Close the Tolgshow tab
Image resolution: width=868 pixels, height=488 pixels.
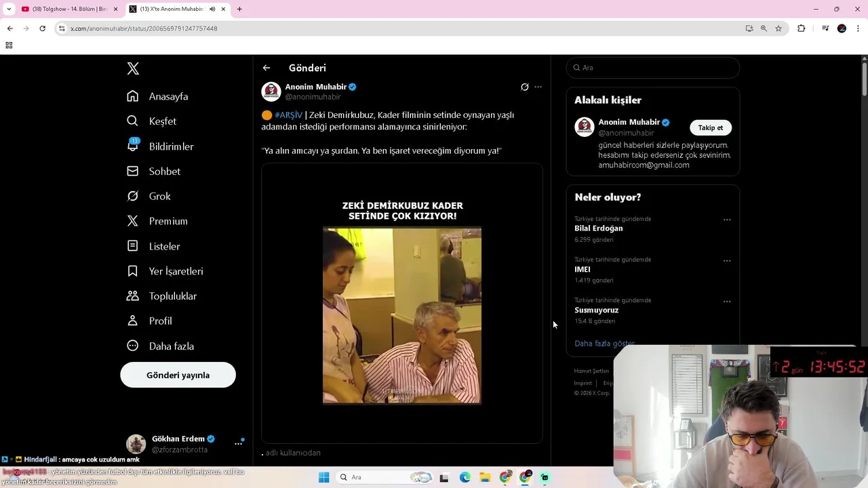tap(115, 9)
